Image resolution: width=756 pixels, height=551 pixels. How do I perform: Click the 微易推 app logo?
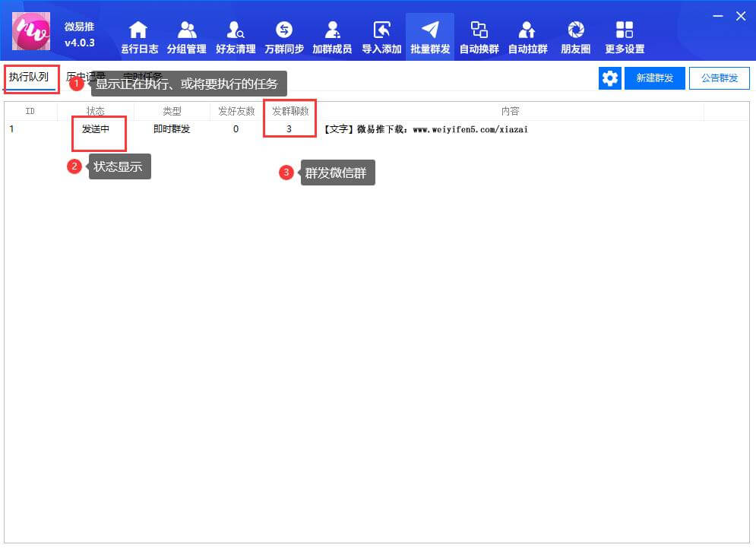[32, 32]
